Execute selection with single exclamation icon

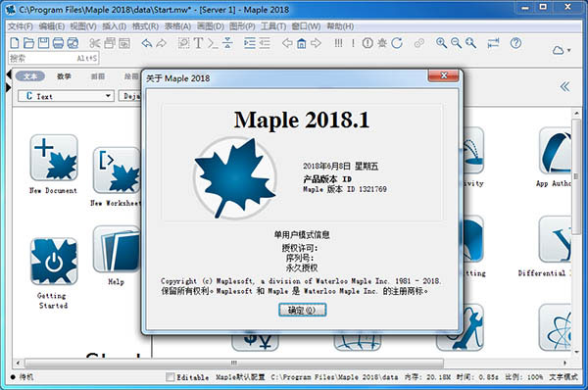point(353,43)
